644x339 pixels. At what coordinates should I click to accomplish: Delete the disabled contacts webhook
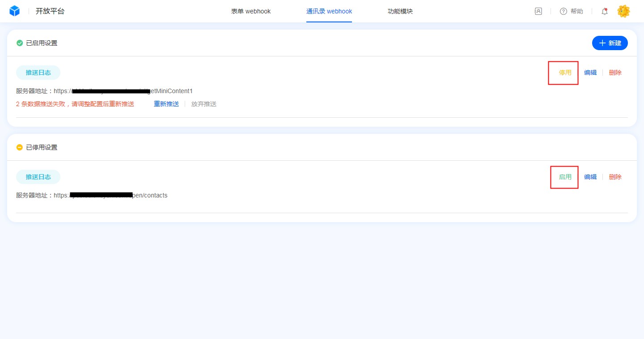pyautogui.click(x=615, y=177)
